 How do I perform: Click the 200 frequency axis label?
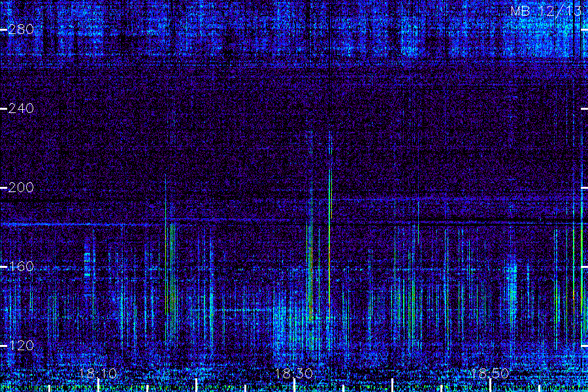pos(21,188)
